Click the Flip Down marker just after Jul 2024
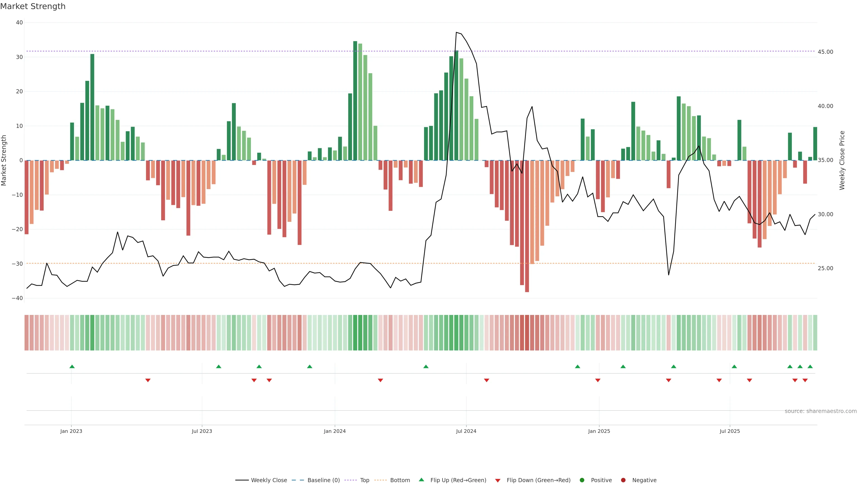The height and width of the screenshot is (488, 868). [487, 380]
